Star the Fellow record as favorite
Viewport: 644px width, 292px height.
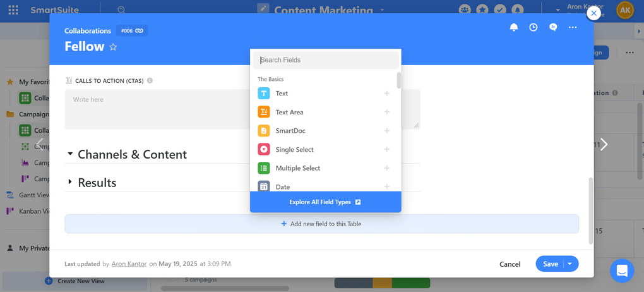(x=113, y=47)
